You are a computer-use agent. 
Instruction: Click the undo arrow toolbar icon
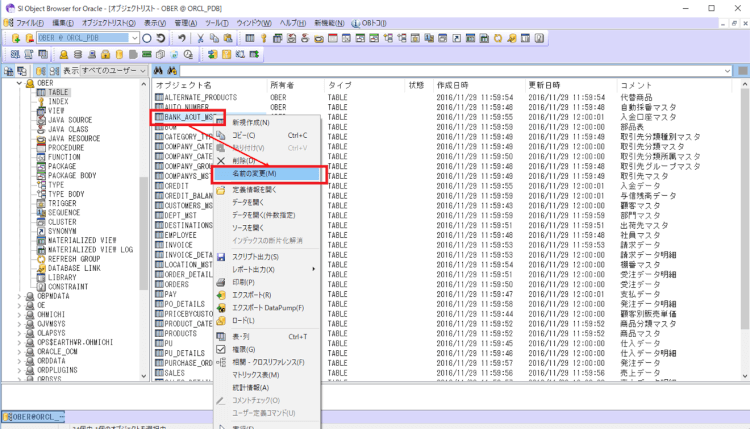click(x=181, y=38)
